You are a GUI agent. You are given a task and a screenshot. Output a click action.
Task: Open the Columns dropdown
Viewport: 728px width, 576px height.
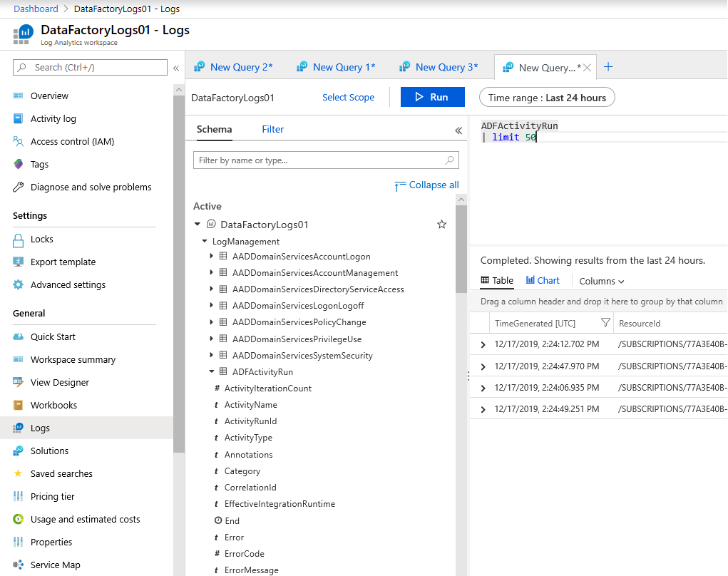602,282
